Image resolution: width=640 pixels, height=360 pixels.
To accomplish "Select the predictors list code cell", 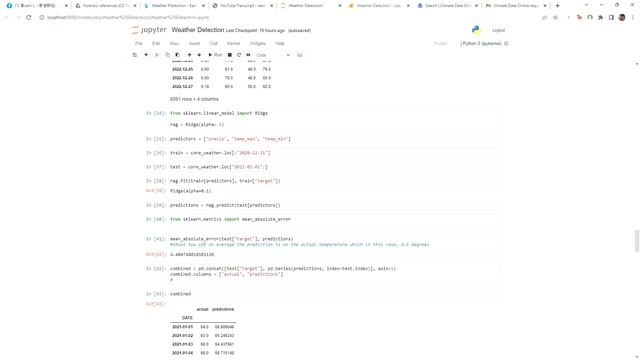I will [333, 139].
